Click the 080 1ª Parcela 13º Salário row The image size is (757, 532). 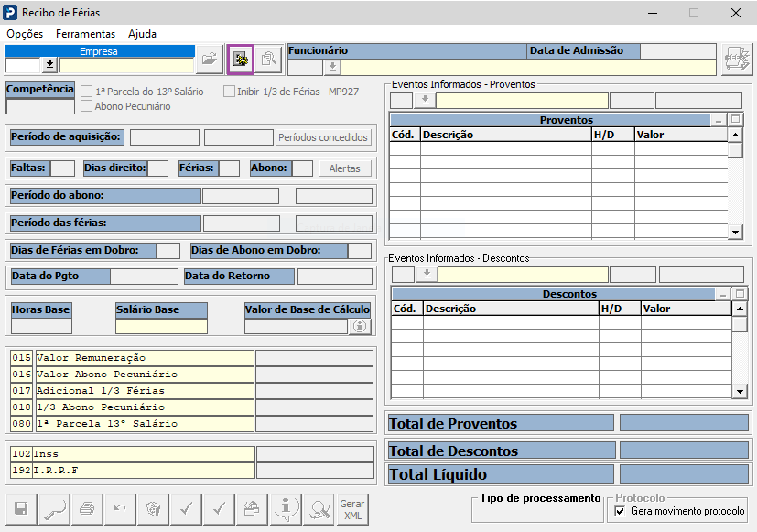point(191,424)
